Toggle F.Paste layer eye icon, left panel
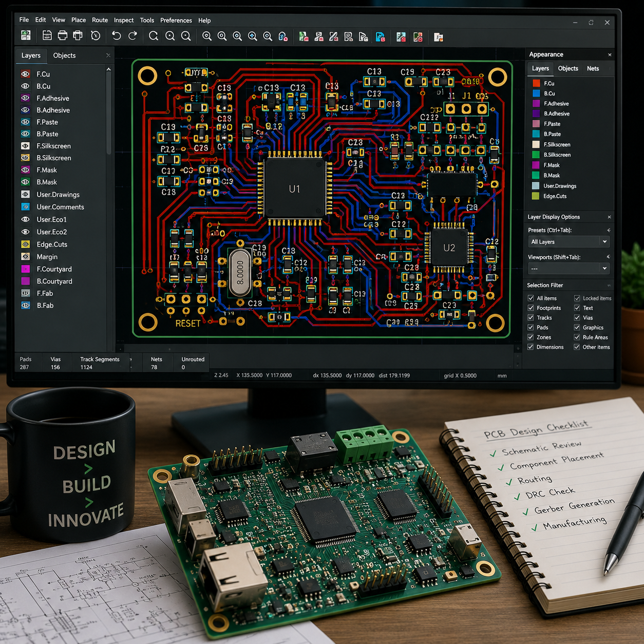Screen dimensions: 644x644 coord(25,122)
